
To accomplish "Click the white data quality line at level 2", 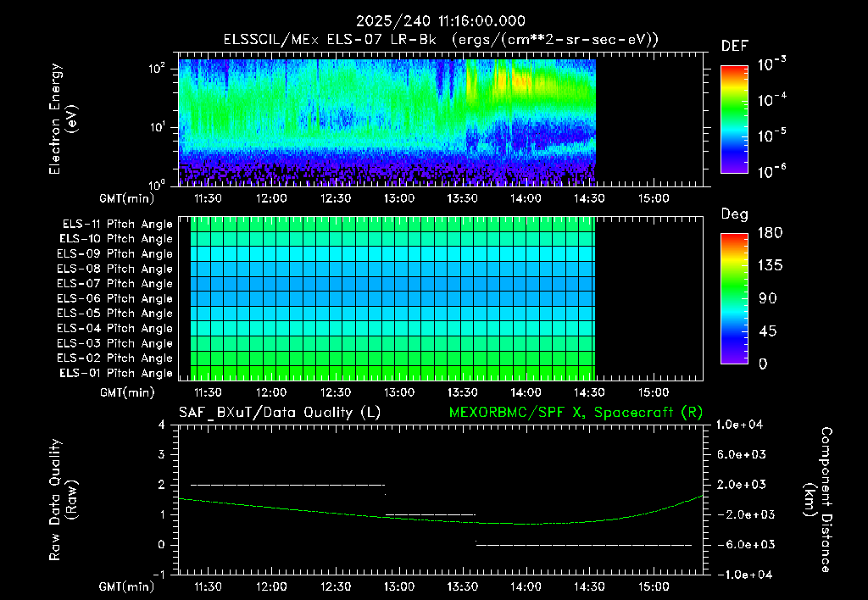I will tap(287, 485).
